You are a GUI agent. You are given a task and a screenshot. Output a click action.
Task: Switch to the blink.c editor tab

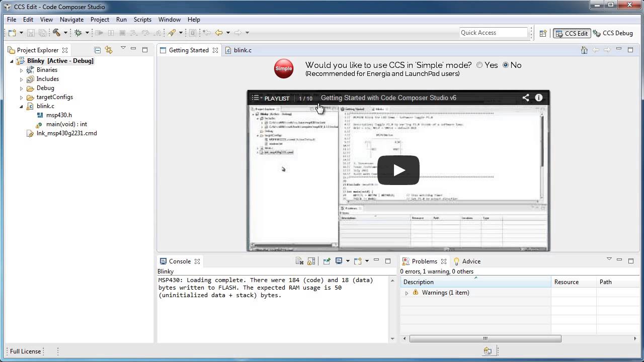click(238, 50)
